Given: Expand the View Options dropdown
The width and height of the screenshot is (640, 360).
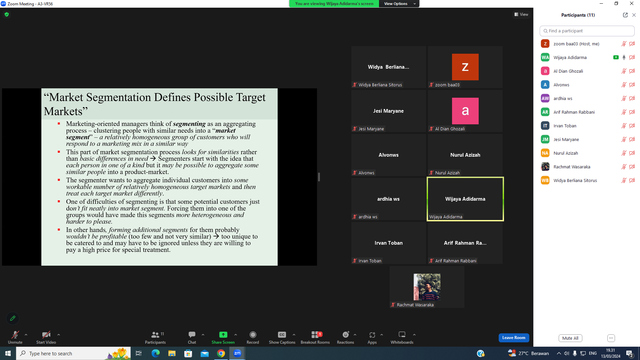Looking at the screenshot, I should tap(399, 4).
